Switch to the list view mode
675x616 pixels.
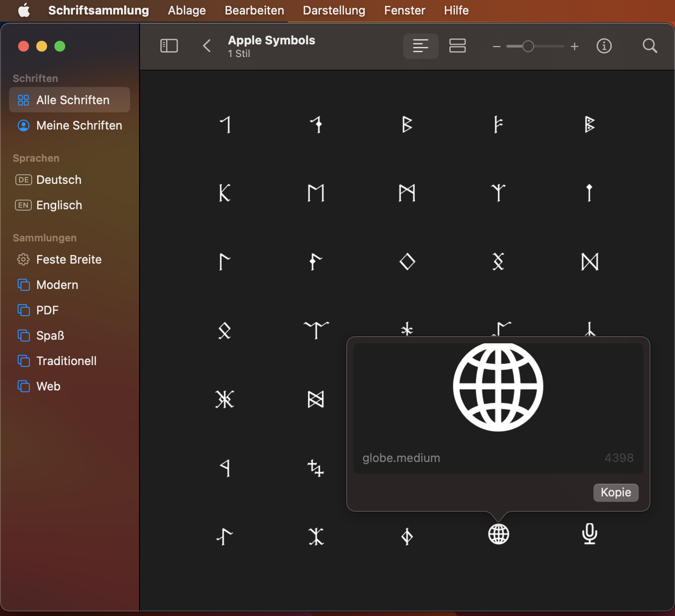tap(420, 46)
